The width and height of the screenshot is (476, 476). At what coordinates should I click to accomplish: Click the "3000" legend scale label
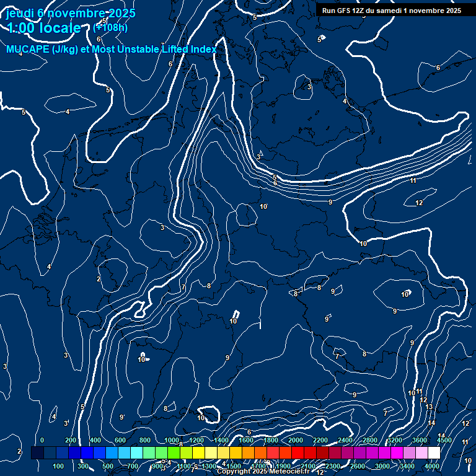pyautogui.click(x=382, y=466)
